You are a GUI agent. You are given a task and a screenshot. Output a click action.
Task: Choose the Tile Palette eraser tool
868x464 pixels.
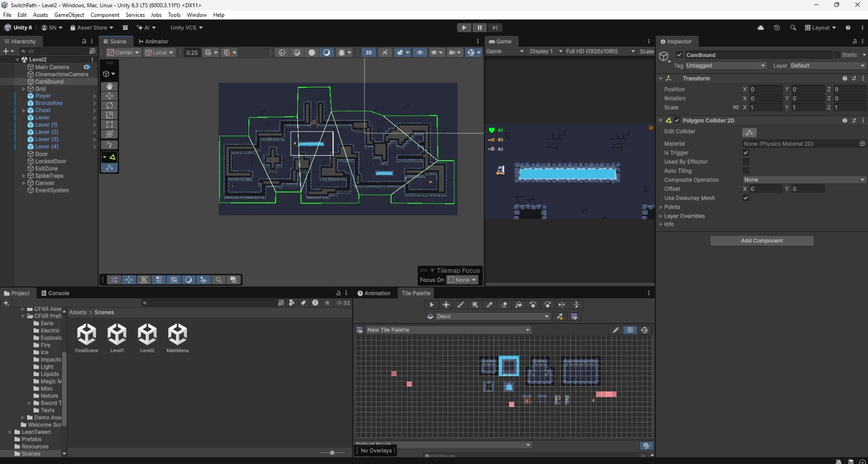(x=504, y=304)
